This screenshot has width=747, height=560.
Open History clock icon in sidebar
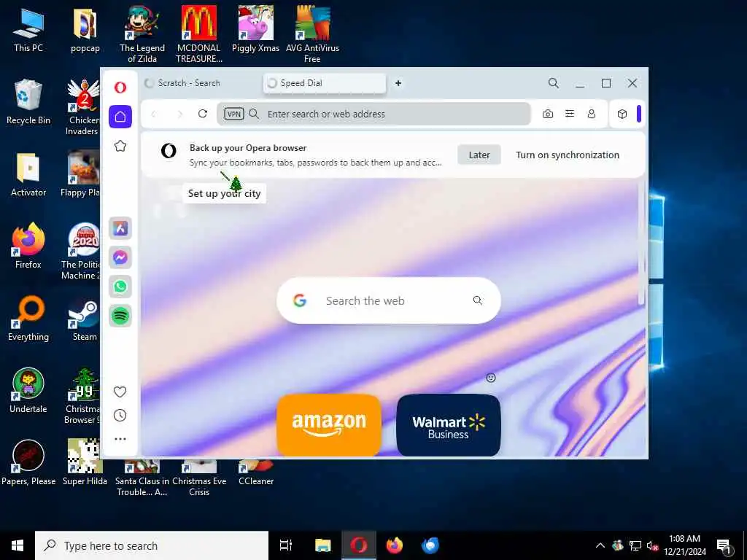pyautogui.click(x=120, y=415)
